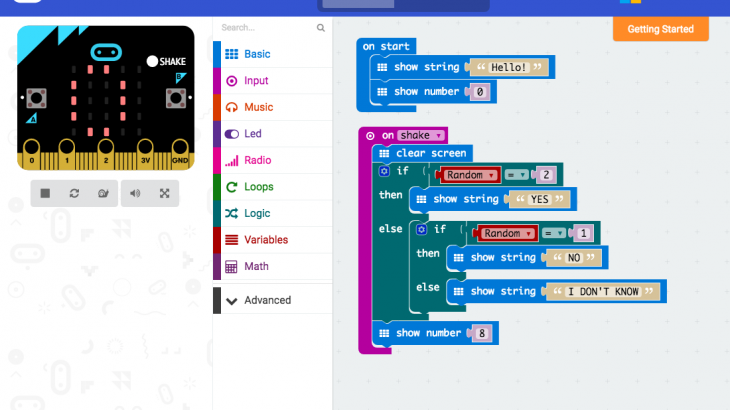This screenshot has height=410, width=730.
Task: Open second Random variable dropdown
Action: [507, 233]
